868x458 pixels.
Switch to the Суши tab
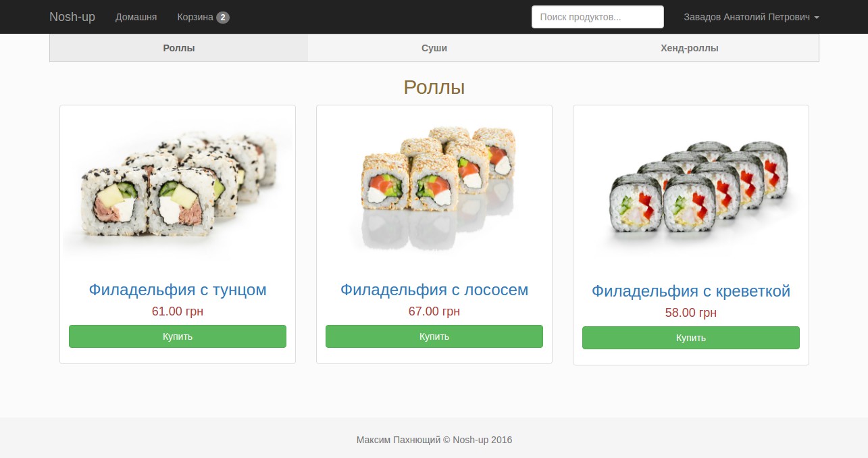coord(434,48)
